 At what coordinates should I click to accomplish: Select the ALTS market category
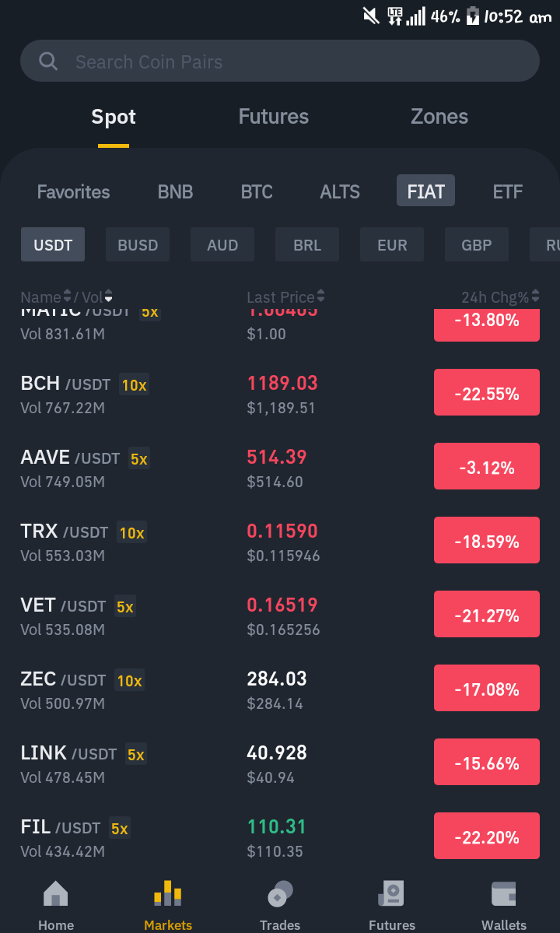coord(340,191)
